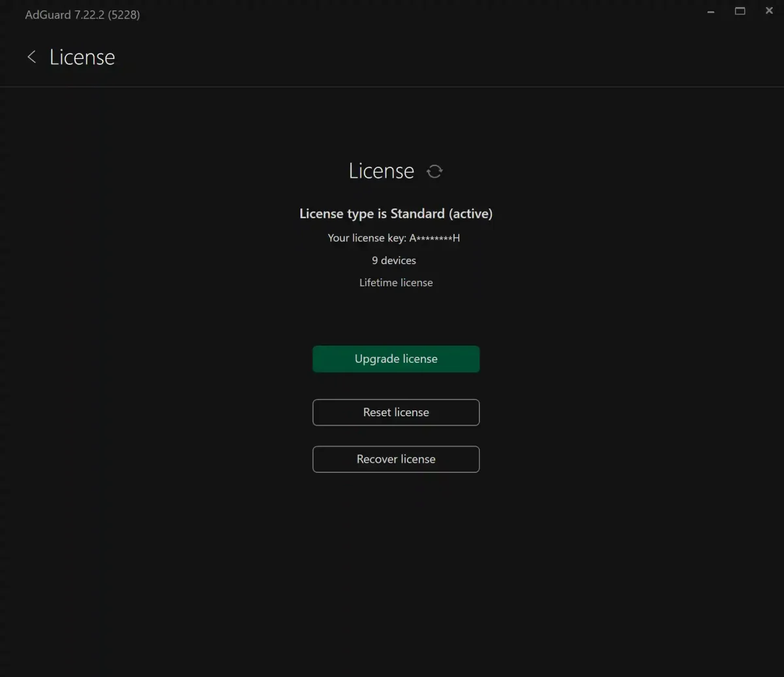The height and width of the screenshot is (677, 784).
Task: Click the back navigation icon in the header
Action: pyautogui.click(x=31, y=57)
